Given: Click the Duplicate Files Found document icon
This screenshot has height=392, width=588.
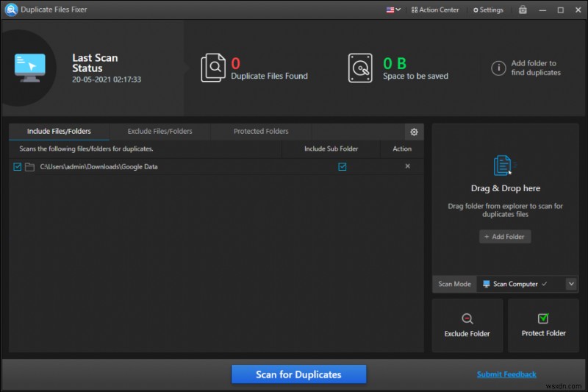Looking at the screenshot, I should click(212, 68).
